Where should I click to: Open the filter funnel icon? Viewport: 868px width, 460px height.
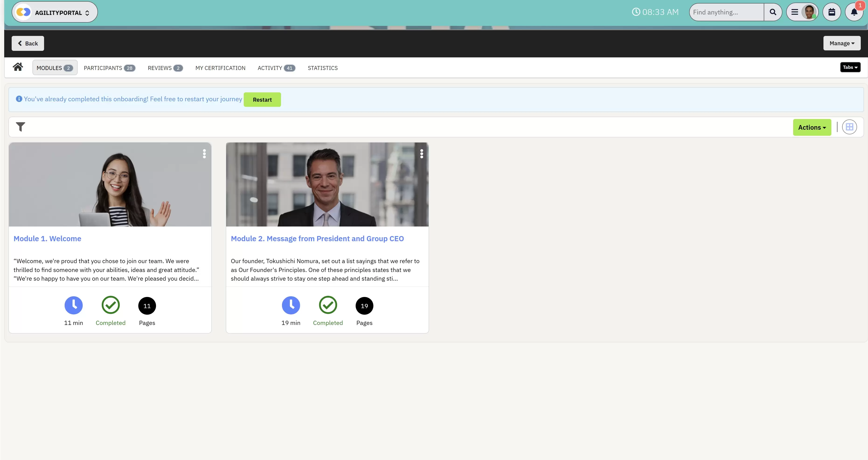click(21, 127)
